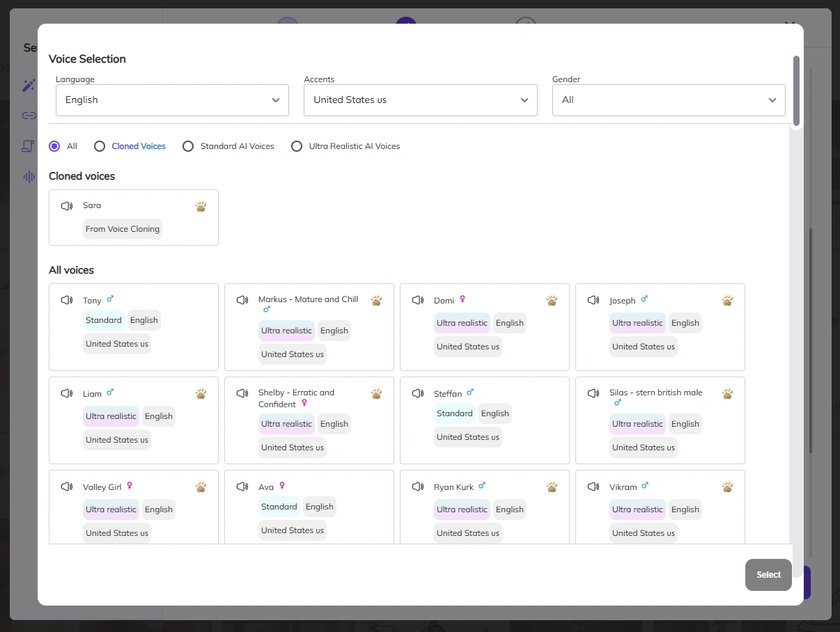840x632 pixels.
Task: Play Tony voice preview speaker icon
Action: pyautogui.click(x=67, y=300)
